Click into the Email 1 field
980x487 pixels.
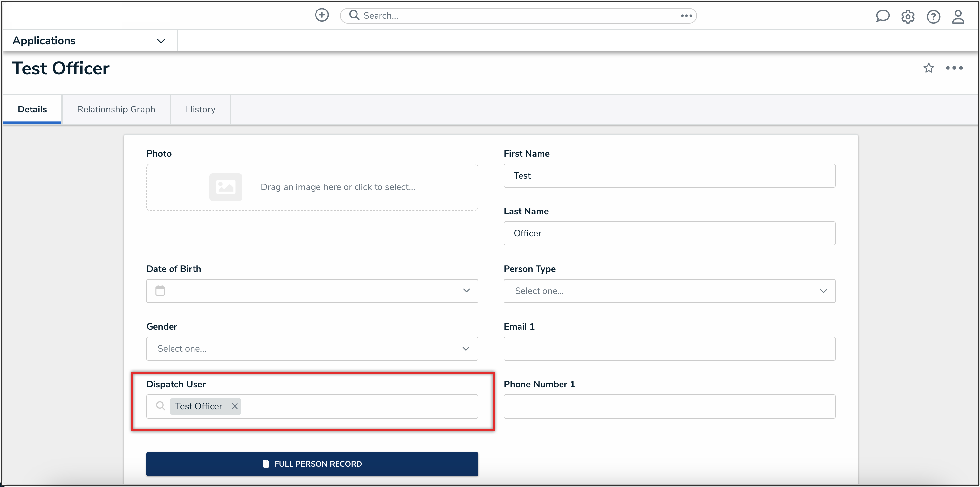pos(669,349)
